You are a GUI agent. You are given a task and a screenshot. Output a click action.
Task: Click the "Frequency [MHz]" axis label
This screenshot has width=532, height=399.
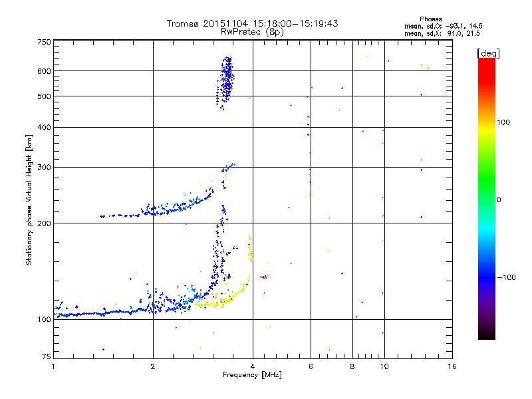252,375
